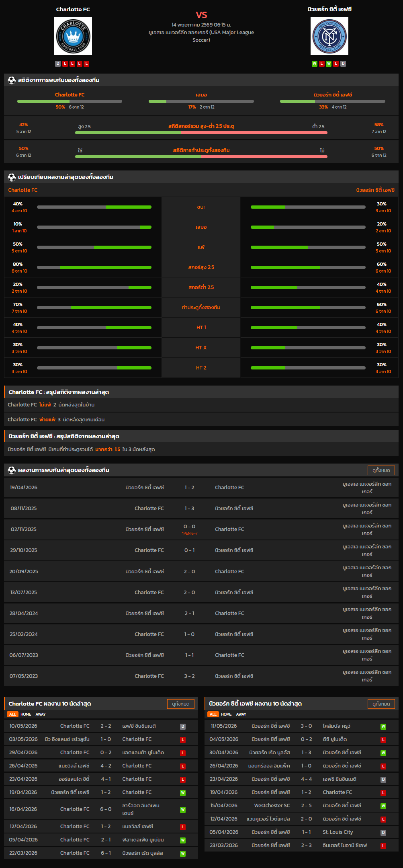
Task: Select AWAY filter in New York City last 10
Action: [x=241, y=714]
